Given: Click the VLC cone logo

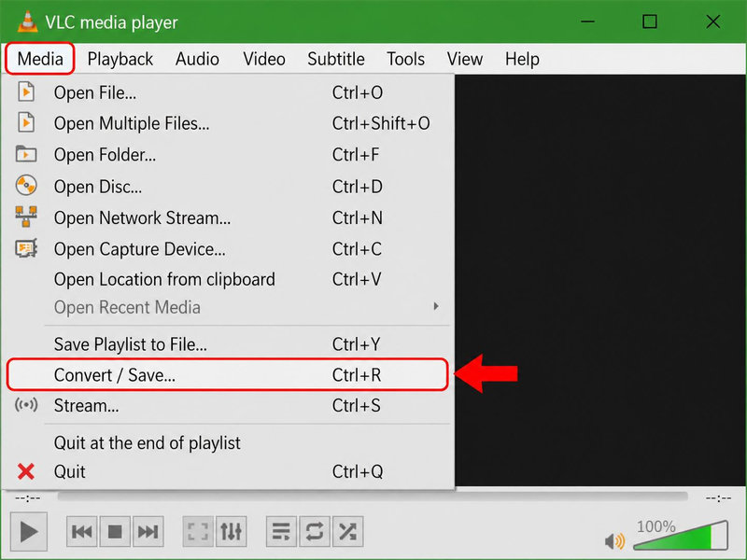Looking at the screenshot, I should [28, 21].
